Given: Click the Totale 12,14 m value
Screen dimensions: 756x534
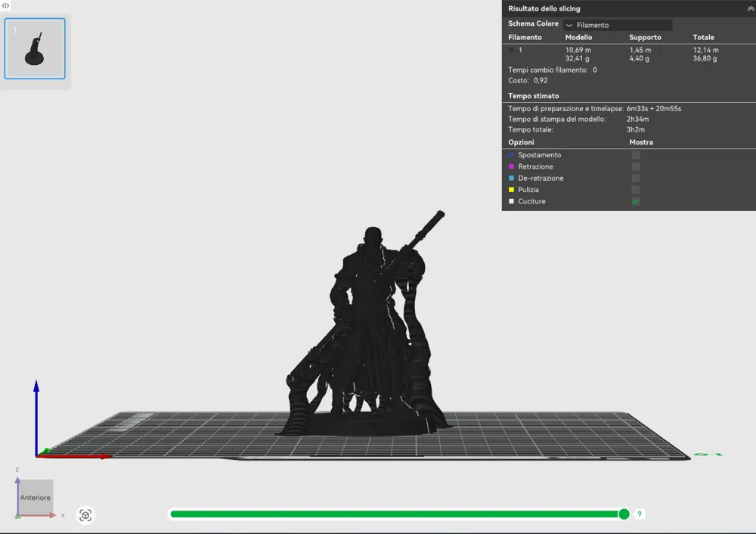Looking at the screenshot, I should [x=706, y=50].
